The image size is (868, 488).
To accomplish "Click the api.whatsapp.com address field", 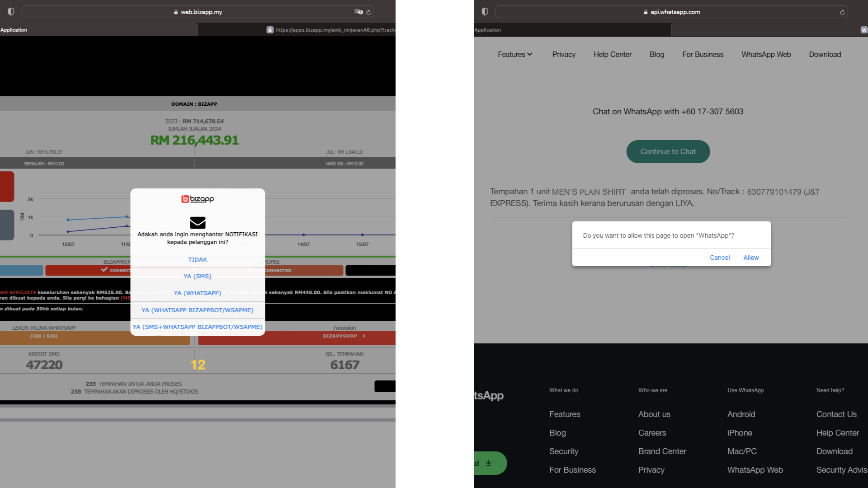I will point(671,12).
